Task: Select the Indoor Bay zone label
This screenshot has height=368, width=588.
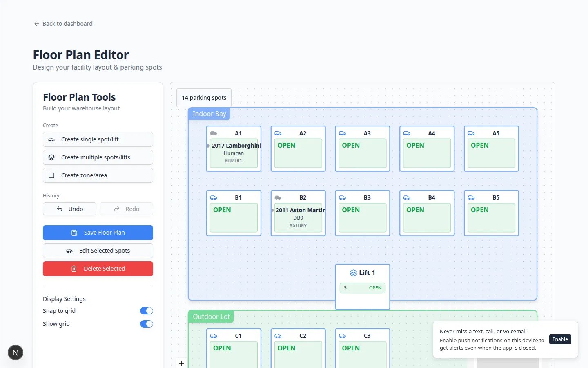Action: click(x=209, y=114)
